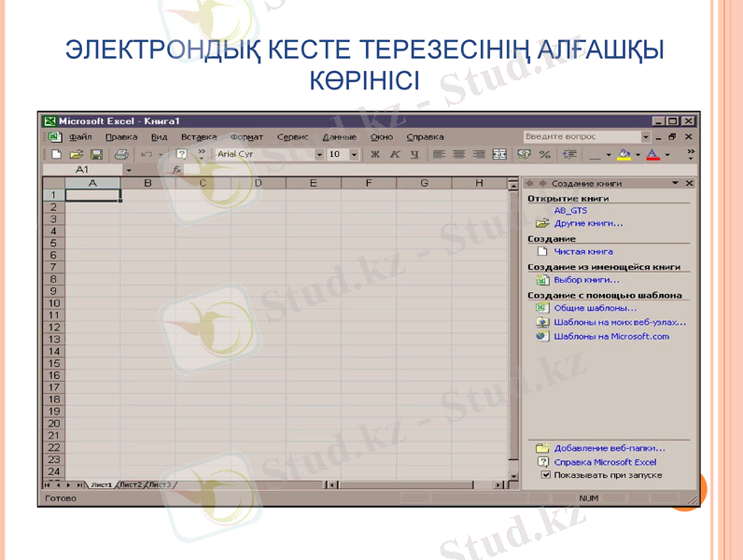Click the fill color bucket icon
The image size is (743, 560).
coord(624,154)
